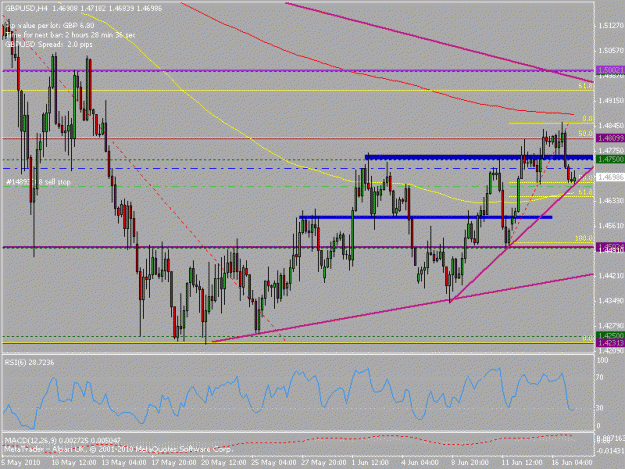The height and width of the screenshot is (469, 625).
Task: Click the '16 Jun 04:00' time axis label
Action: (x=571, y=463)
